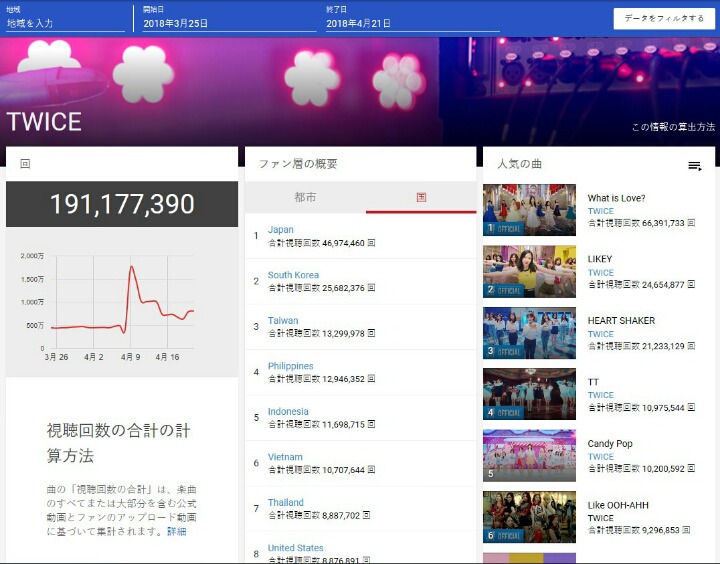Open the LIKEY video thumbnail

click(x=529, y=271)
